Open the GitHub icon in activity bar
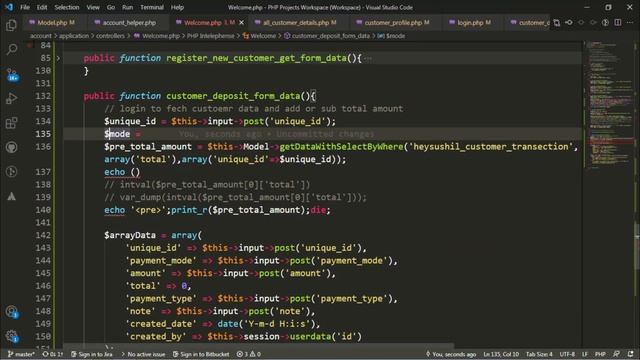Screen dimensions: 640x360 [11, 147]
